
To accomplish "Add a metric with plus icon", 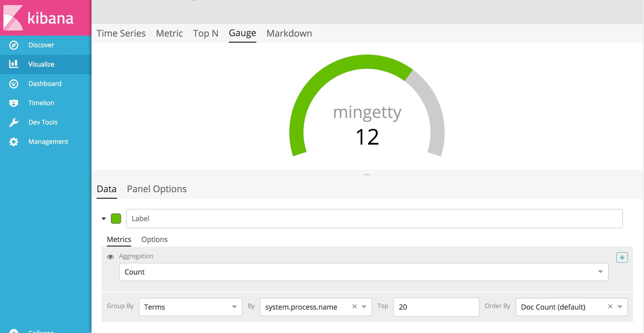I will pyautogui.click(x=622, y=258).
